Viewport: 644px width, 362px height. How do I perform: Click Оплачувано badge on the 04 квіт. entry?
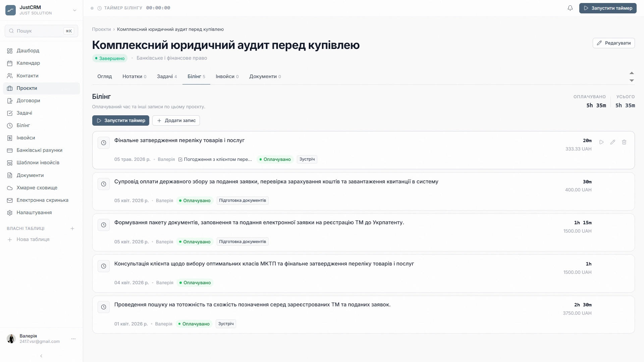[x=195, y=283]
